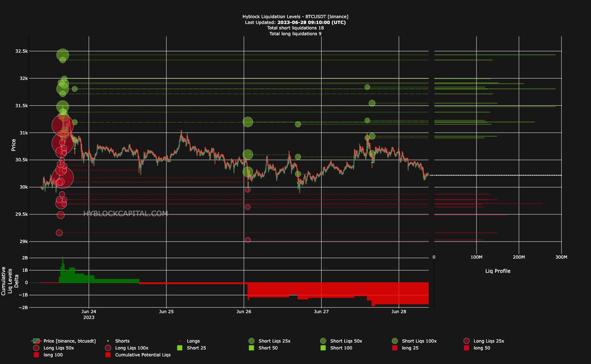The image size is (591, 364).
Task: Click the 32k price axis label
Action: click(x=24, y=78)
